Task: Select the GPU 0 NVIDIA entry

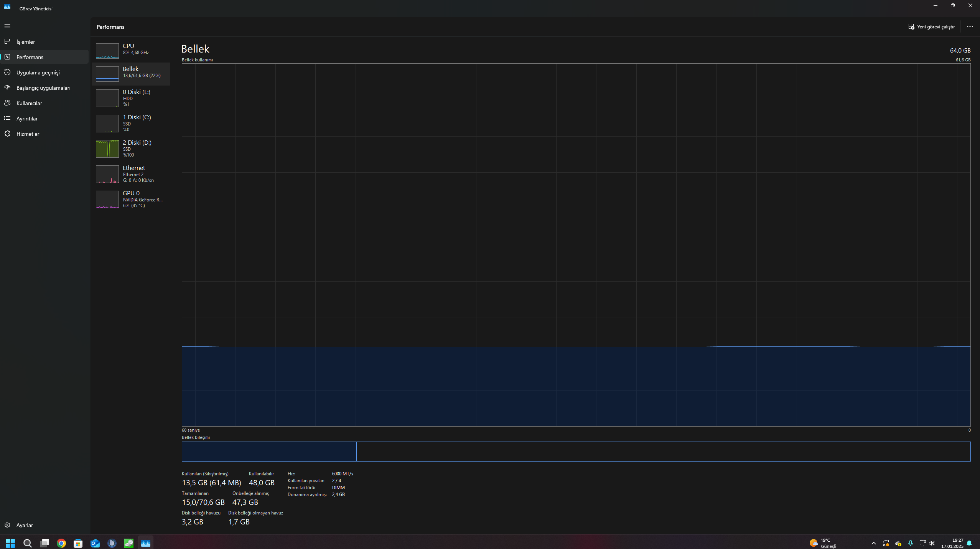Action: [131, 199]
